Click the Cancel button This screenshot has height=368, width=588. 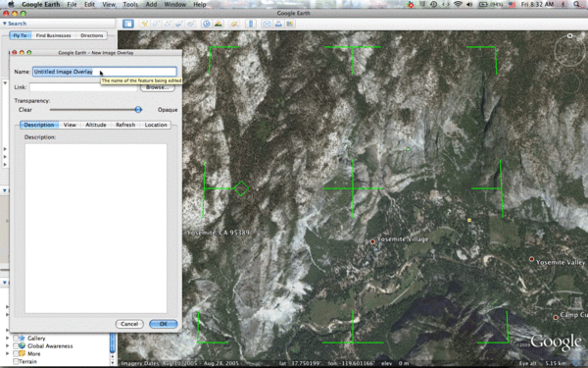click(x=129, y=324)
